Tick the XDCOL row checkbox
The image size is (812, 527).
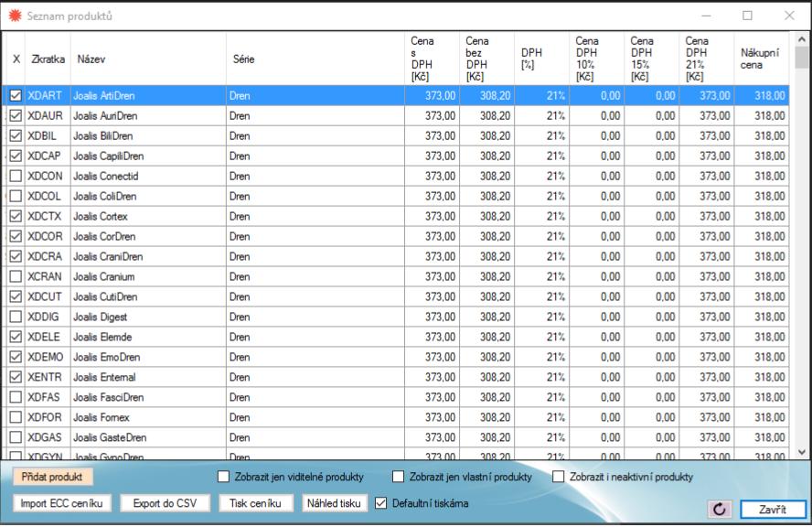click(x=16, y=197)
